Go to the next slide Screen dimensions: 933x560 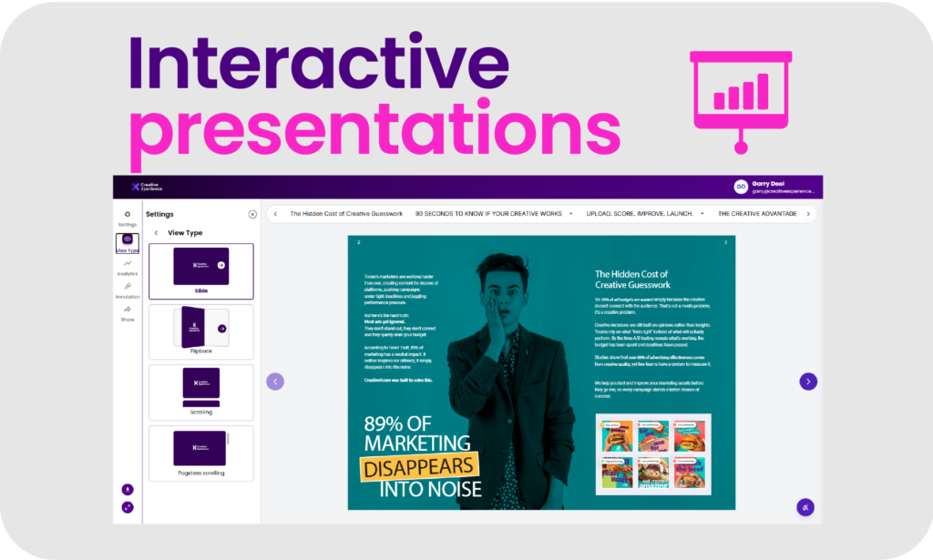pyautogui.click(x=808, y=382)
